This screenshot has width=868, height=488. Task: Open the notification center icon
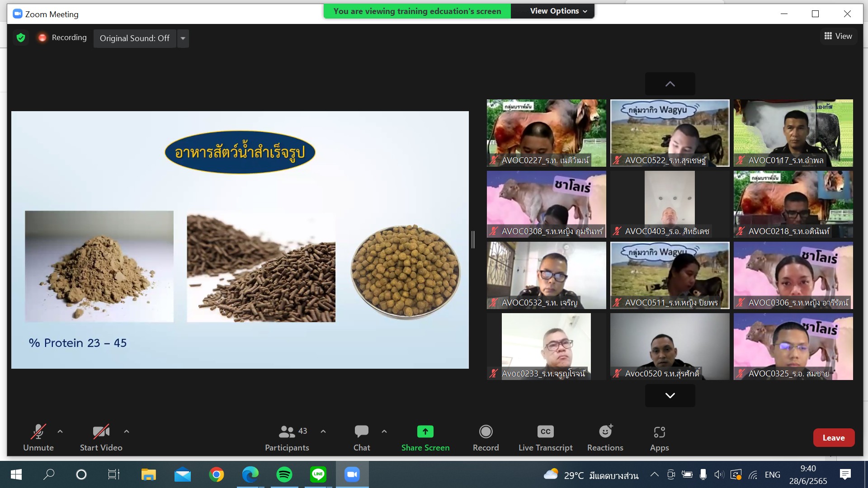tap(845, 474)
